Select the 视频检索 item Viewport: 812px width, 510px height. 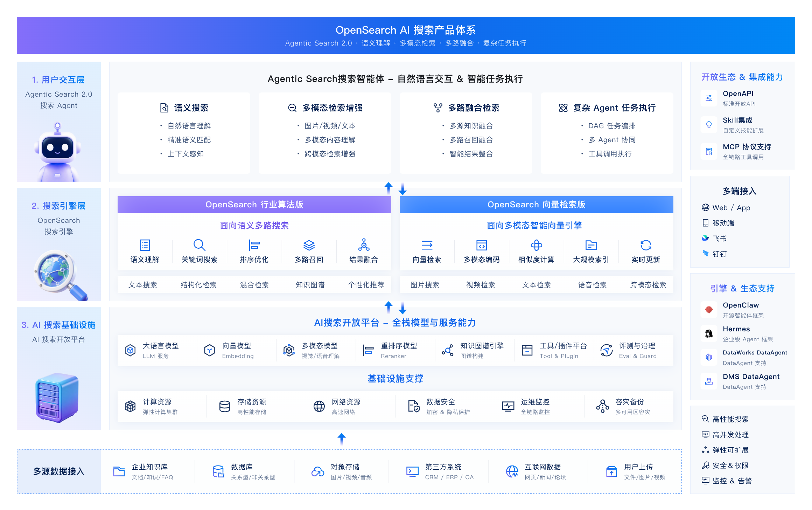click(x=481, y=285)
